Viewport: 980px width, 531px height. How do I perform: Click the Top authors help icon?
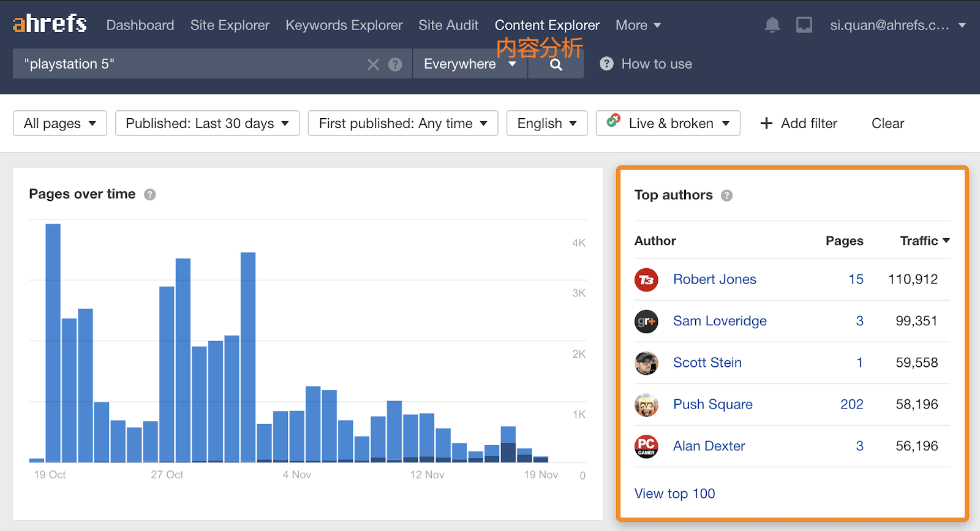coord(727,195)
